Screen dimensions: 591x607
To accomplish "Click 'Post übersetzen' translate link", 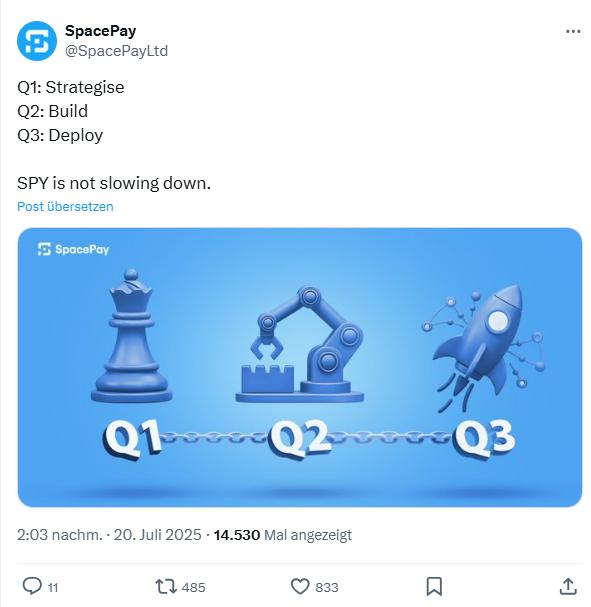I will pos(65,206).
